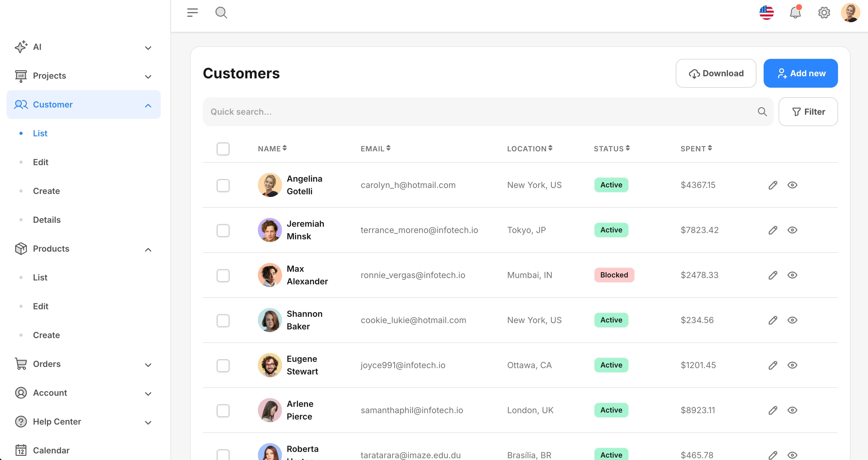Open the top bar search icon
The image size is (868, 460).
coord(221,13)
